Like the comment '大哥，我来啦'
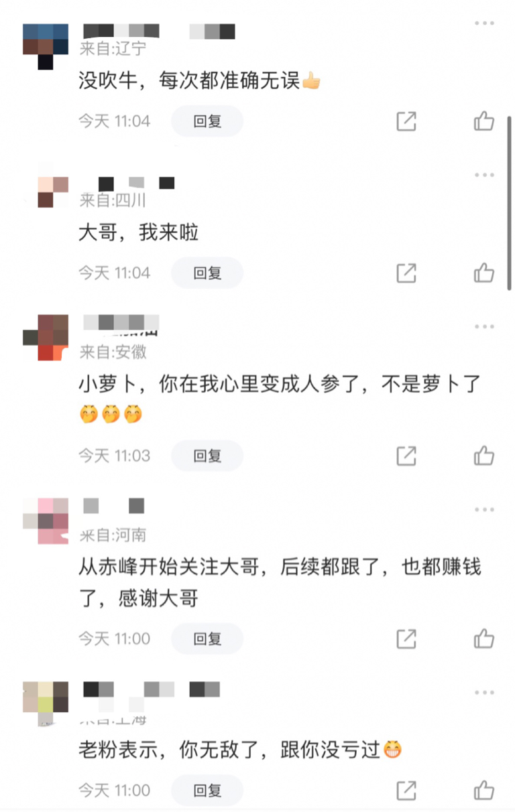The image size is (515, 812). tap(484, 273)
